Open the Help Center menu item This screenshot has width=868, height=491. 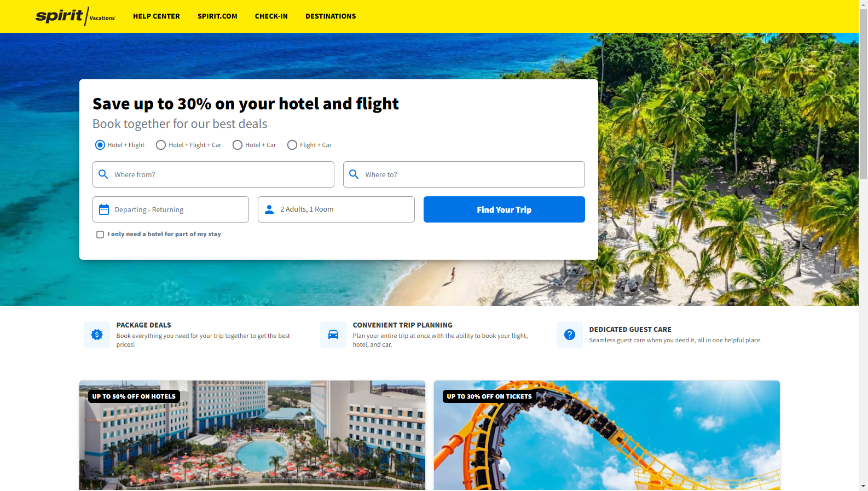tap(157, 16)
